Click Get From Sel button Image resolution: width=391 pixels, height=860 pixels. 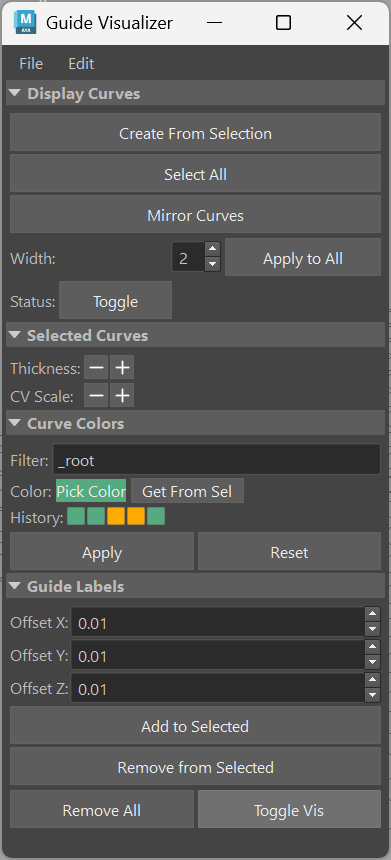187,491
